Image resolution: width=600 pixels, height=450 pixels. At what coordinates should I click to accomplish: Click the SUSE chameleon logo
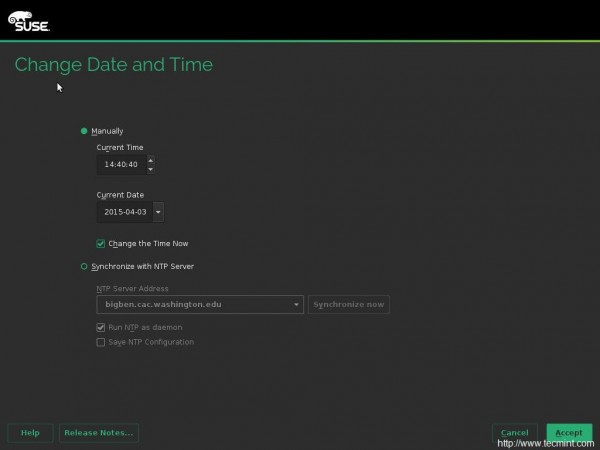click(x=29, y=21)
